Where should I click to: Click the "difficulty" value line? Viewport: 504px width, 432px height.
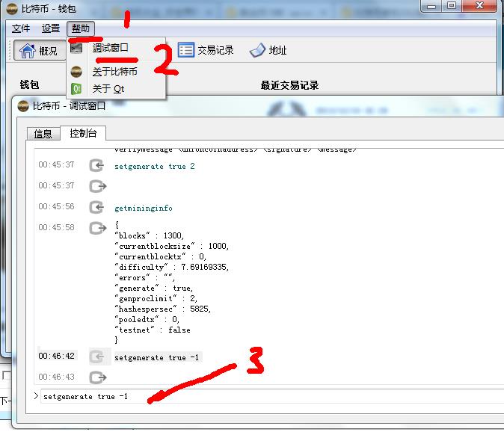[x=172, y=267]
